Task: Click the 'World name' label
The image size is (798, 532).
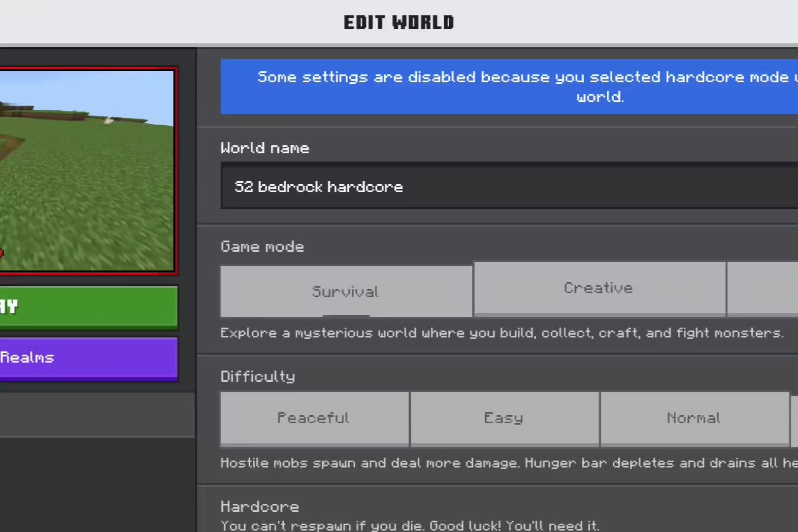Action: [265, 148]
